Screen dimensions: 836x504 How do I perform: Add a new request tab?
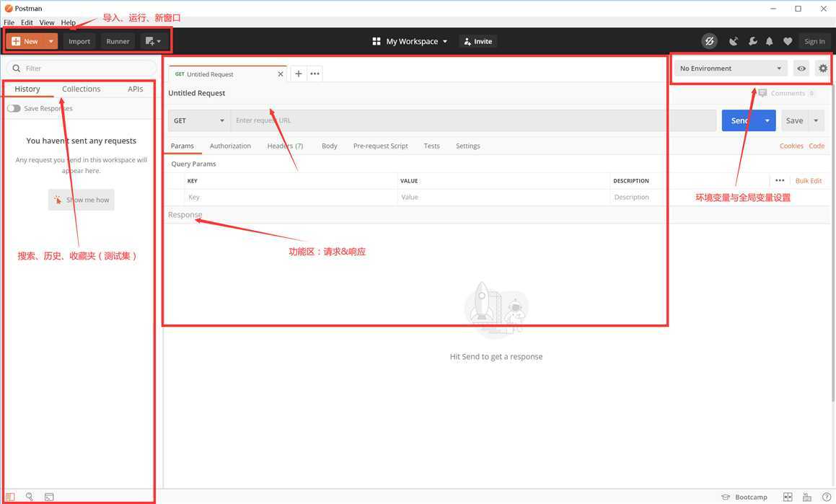click(299, 74)
